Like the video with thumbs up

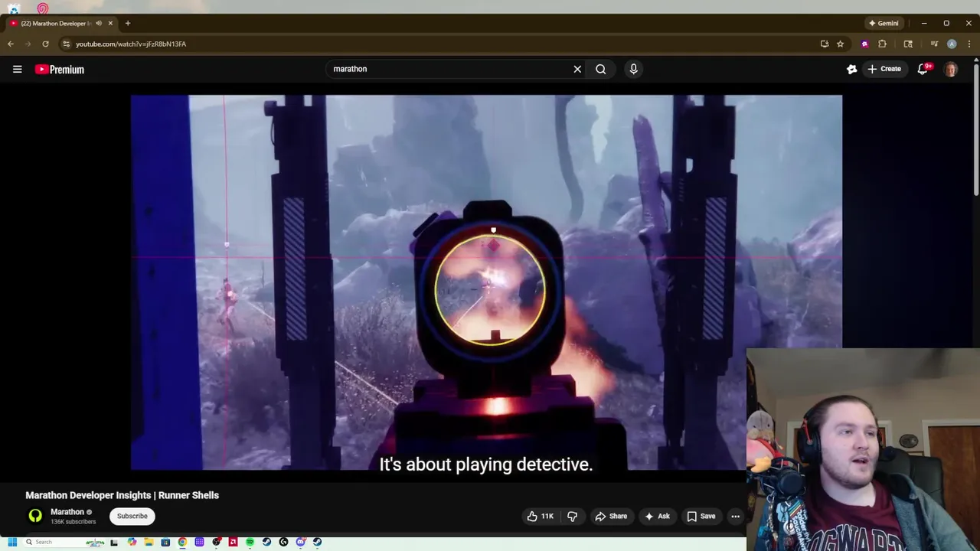(540, 517)
